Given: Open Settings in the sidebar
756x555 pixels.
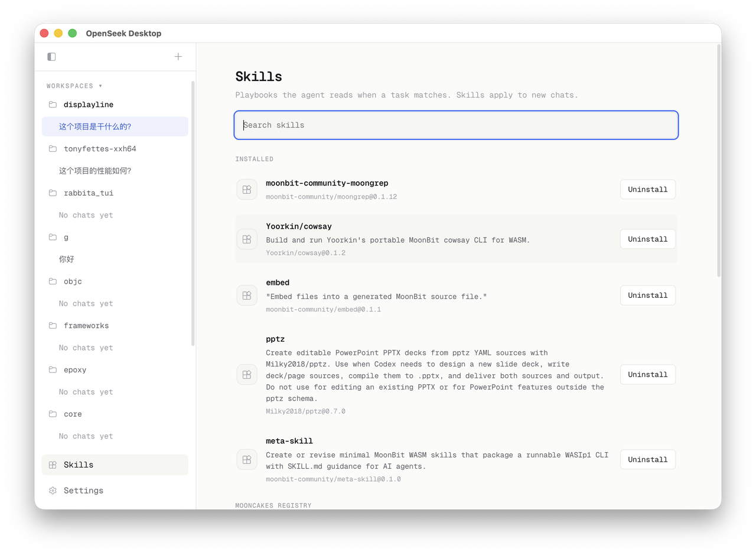Looking at the screenshot, I should click(115, 491).
